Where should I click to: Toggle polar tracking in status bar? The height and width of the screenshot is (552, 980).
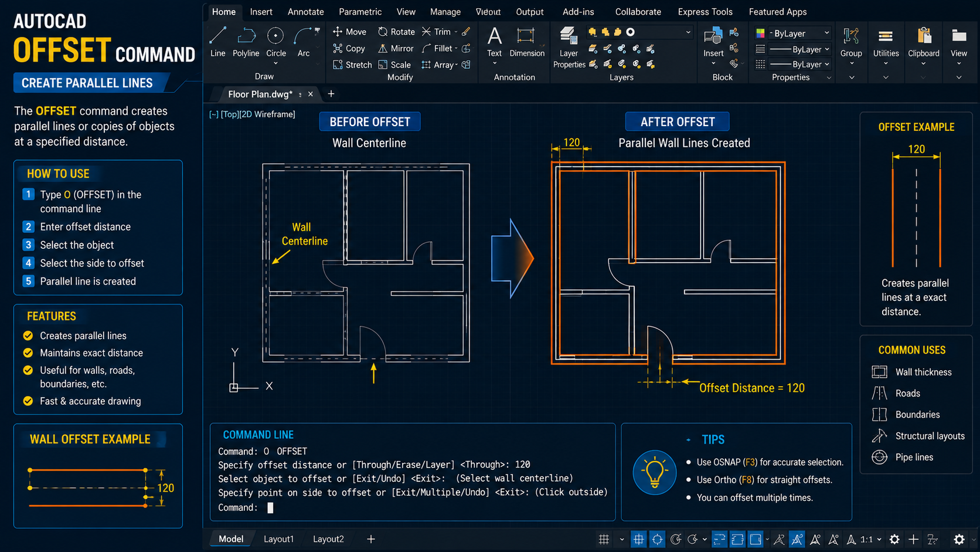pos(676,539)
